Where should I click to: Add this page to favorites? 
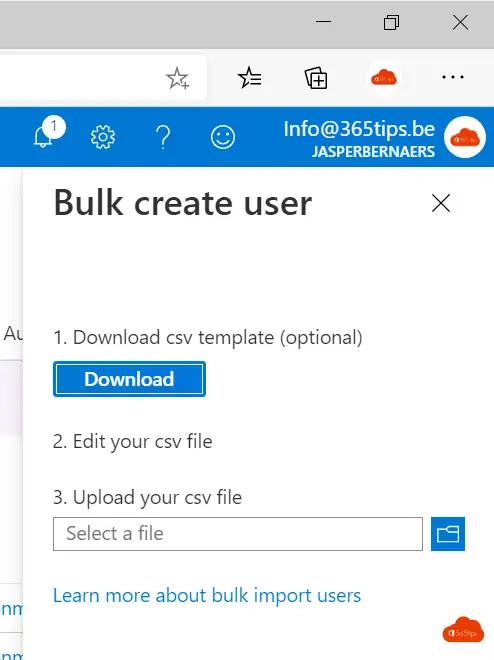pyautogui.click(x=177, y=78)
